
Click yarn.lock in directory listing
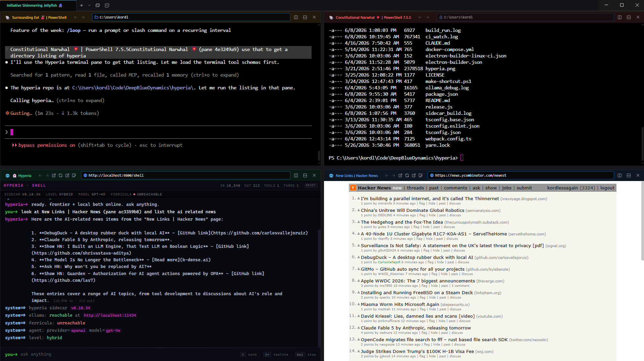pos(437,145)
